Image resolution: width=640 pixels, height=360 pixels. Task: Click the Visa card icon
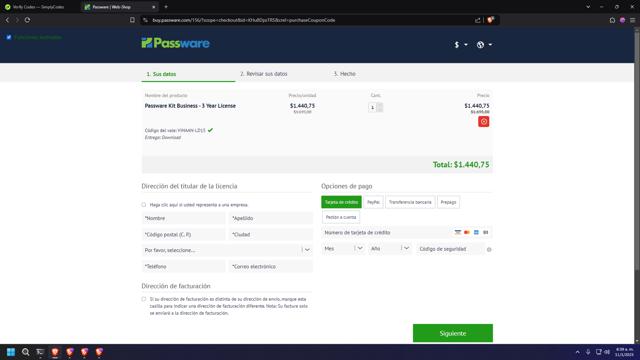coord(458,232)
